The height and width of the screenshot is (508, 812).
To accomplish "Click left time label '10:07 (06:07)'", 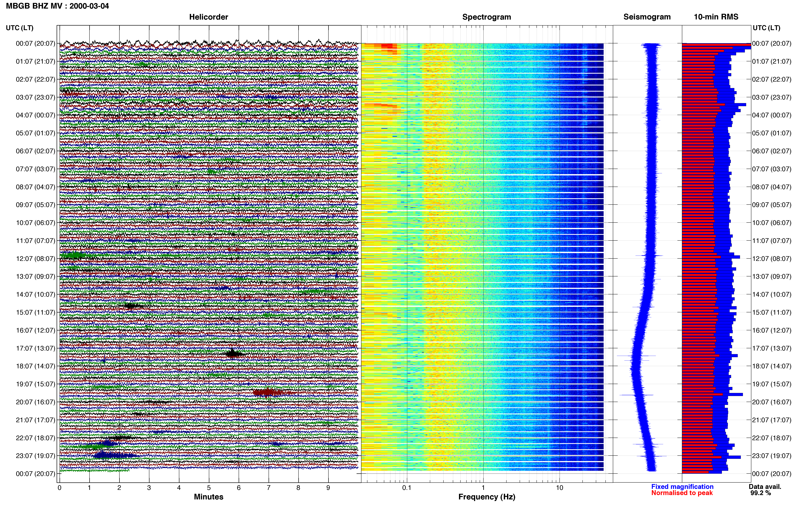I will coord(35,223).
